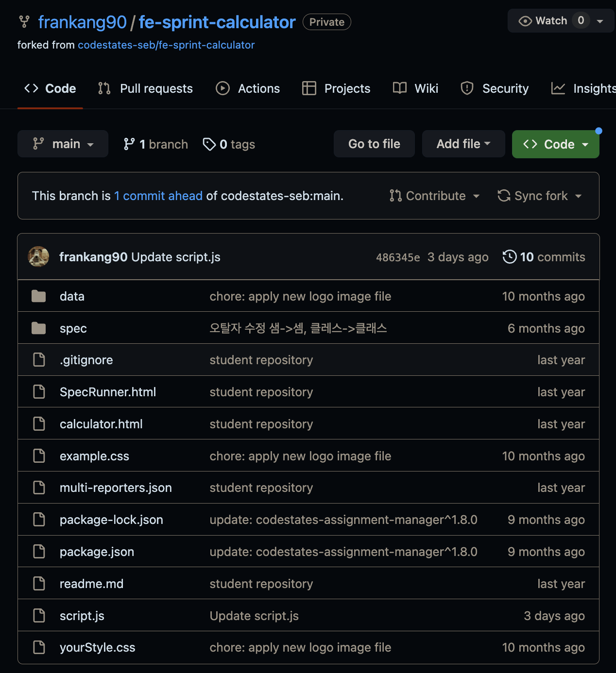Open the Wiki tab

click(x=416, y=88)
